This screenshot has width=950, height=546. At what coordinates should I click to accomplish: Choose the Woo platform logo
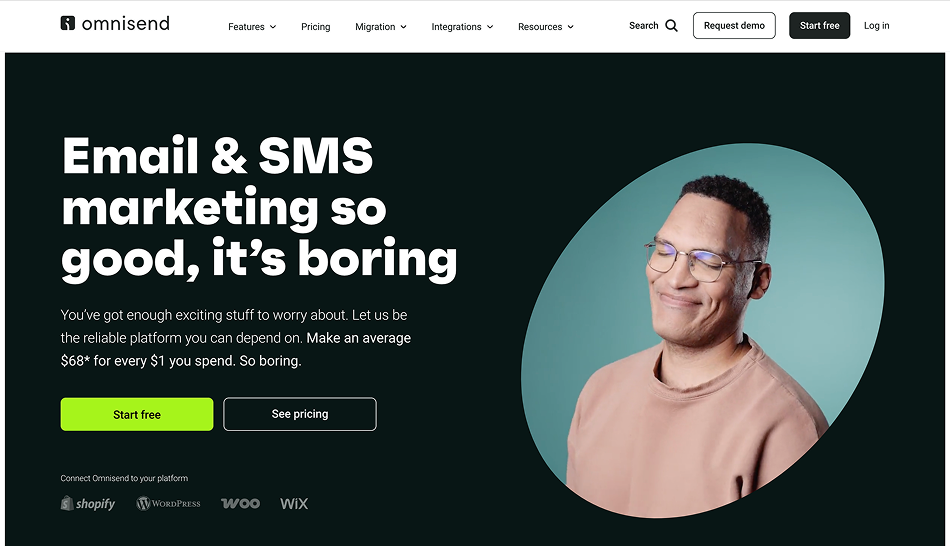tap(241, 504)
